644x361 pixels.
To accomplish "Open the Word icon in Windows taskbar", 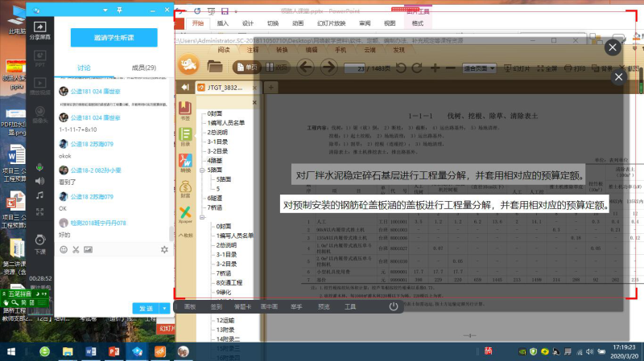I will [90, 352].
